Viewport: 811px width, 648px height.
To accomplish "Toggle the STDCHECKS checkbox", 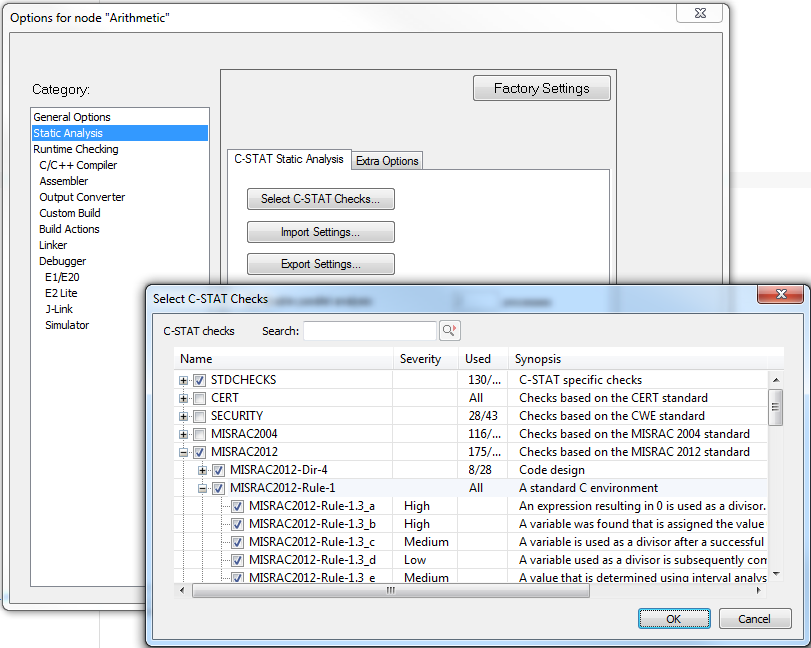I will 200,380.
